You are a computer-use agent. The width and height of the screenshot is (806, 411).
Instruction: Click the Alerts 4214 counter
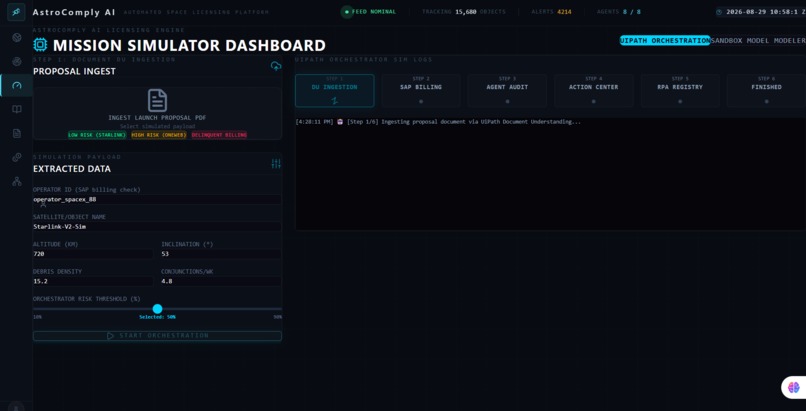click(x=552, y=12)
